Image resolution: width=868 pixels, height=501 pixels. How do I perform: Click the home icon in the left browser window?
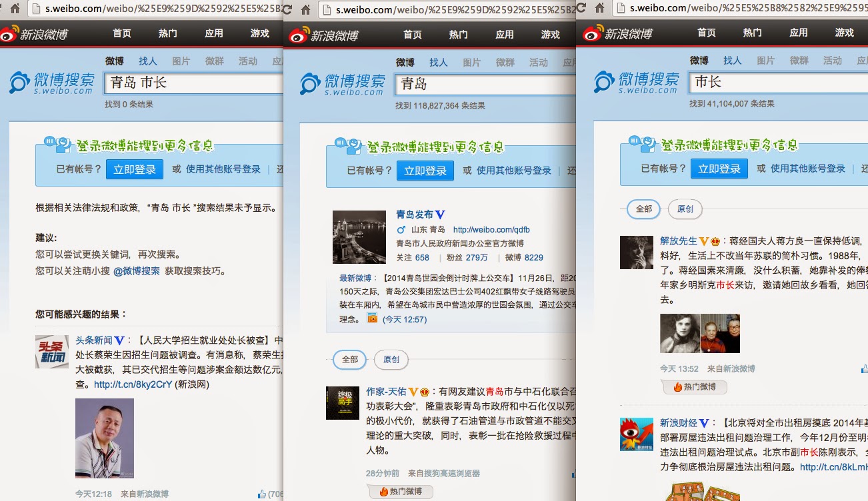coord(15,9)
